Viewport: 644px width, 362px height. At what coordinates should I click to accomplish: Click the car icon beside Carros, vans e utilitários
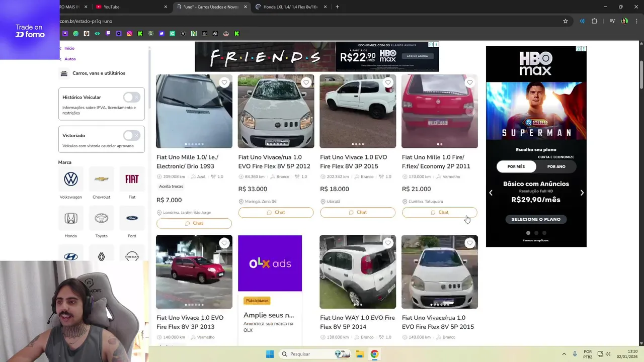click(64, 73)
